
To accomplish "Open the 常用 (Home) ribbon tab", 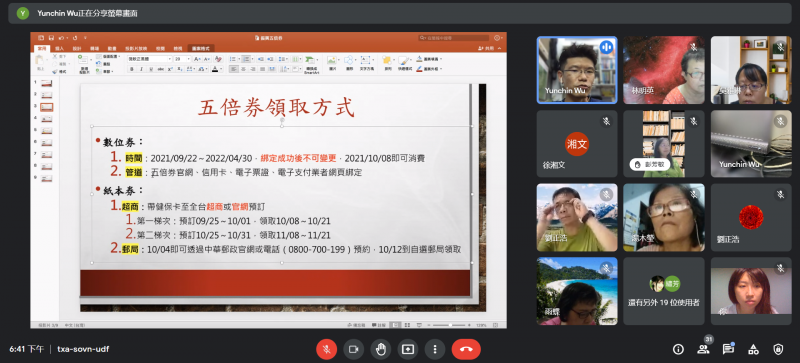I will (41, 49).
